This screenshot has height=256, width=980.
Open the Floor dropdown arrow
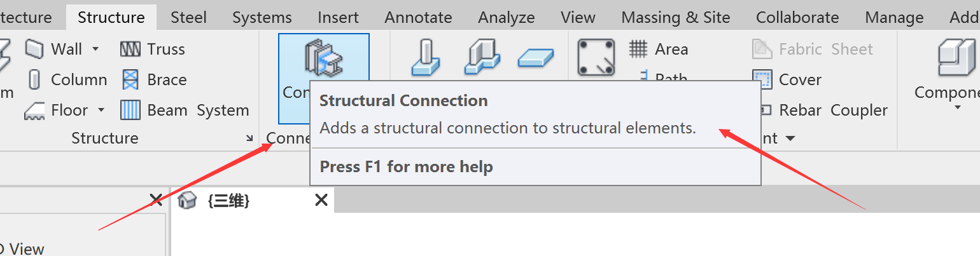click(x=101, y=111)
